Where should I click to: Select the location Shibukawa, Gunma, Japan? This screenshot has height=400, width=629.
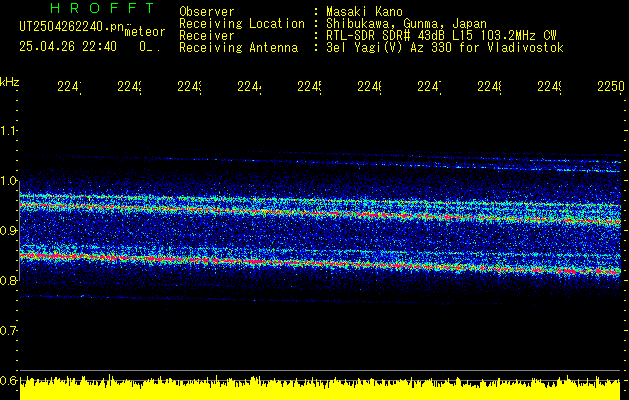406,24
